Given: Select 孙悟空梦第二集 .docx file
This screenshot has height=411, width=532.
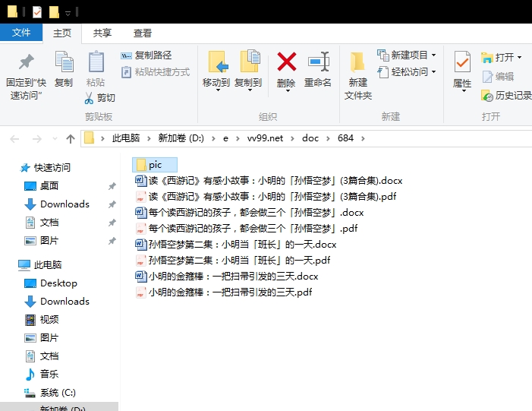Looking at the screenshot, I should pos(236,245).
